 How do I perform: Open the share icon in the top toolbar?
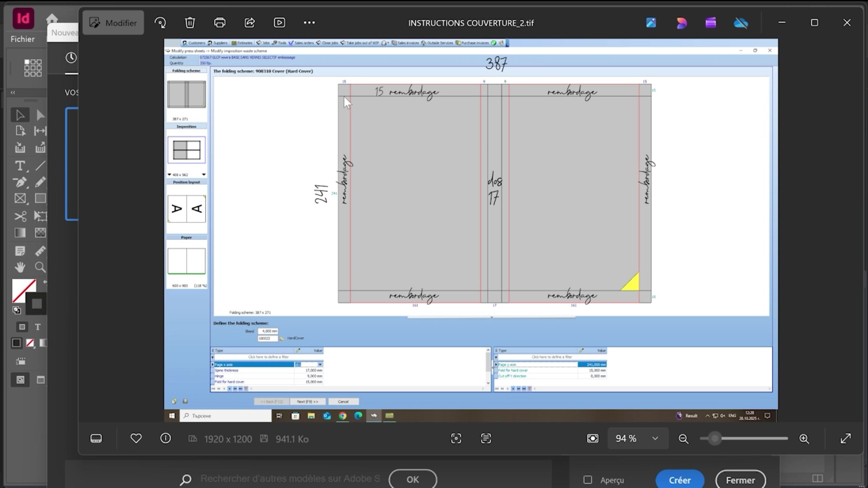click(250, 23)
